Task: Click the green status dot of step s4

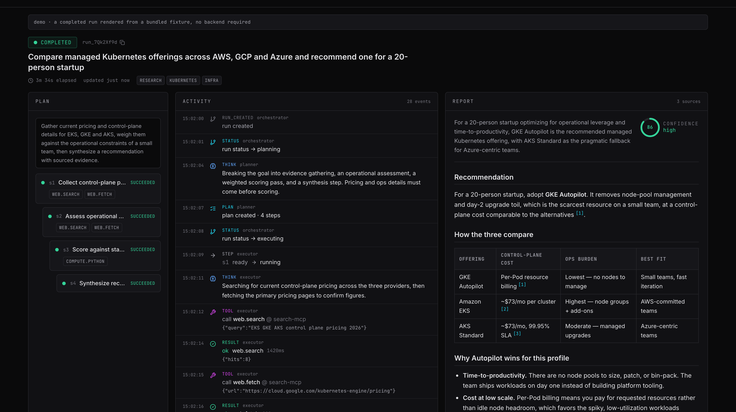Action: tap(64, 283)
